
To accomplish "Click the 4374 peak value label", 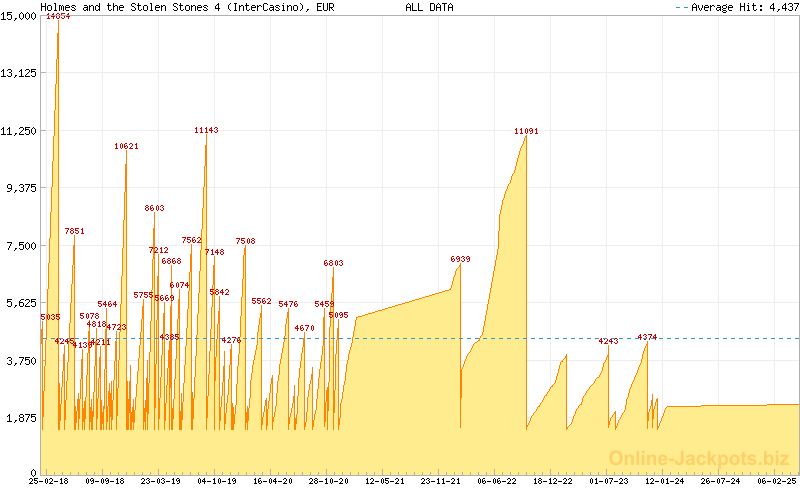I will coord(647,337).
